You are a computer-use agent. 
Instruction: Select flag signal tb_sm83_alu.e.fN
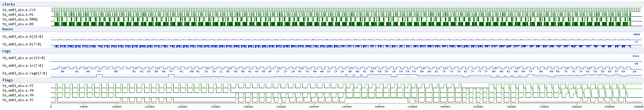18,90
